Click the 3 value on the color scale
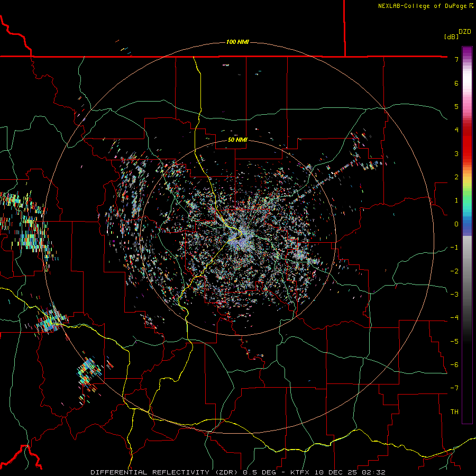 coord(456,153)
